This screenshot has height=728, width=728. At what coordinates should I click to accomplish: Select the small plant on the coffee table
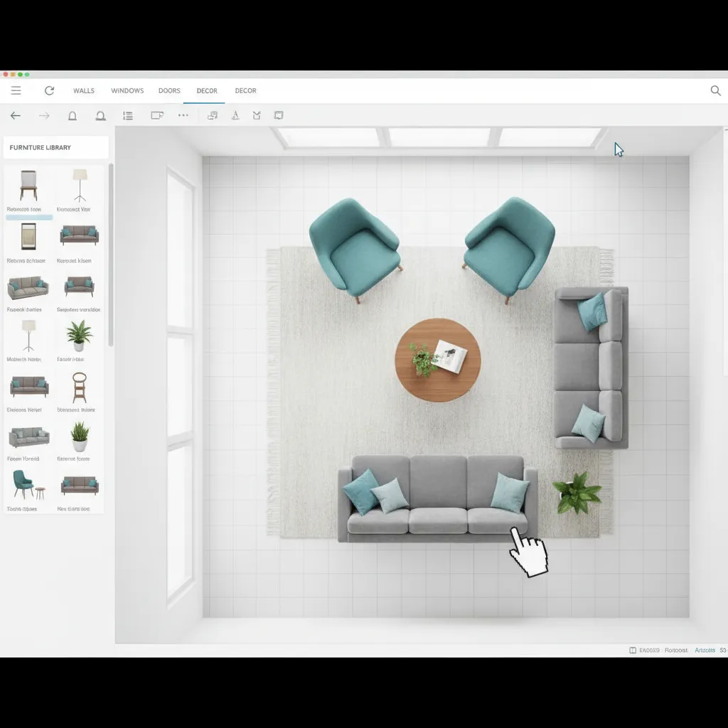point(423,359)
